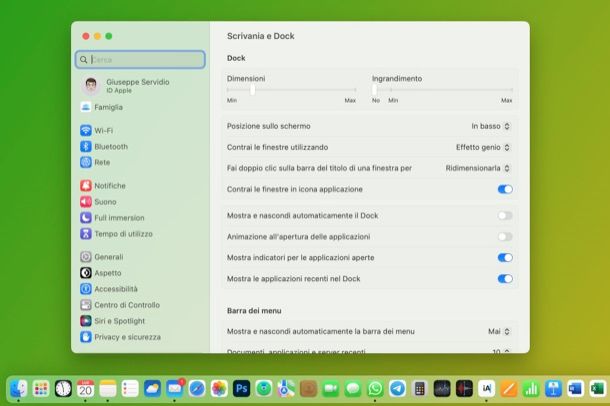Open Accessibilità settings in the sidebar
Viewport: 610px width, 406px height.
109,289
